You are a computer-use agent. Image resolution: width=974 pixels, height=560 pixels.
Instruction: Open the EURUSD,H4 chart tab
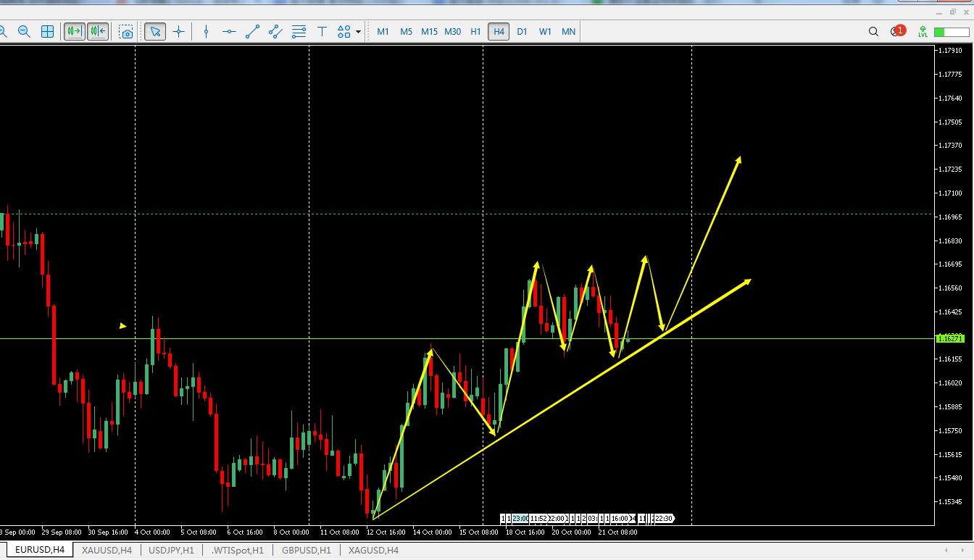coord(40,550)
